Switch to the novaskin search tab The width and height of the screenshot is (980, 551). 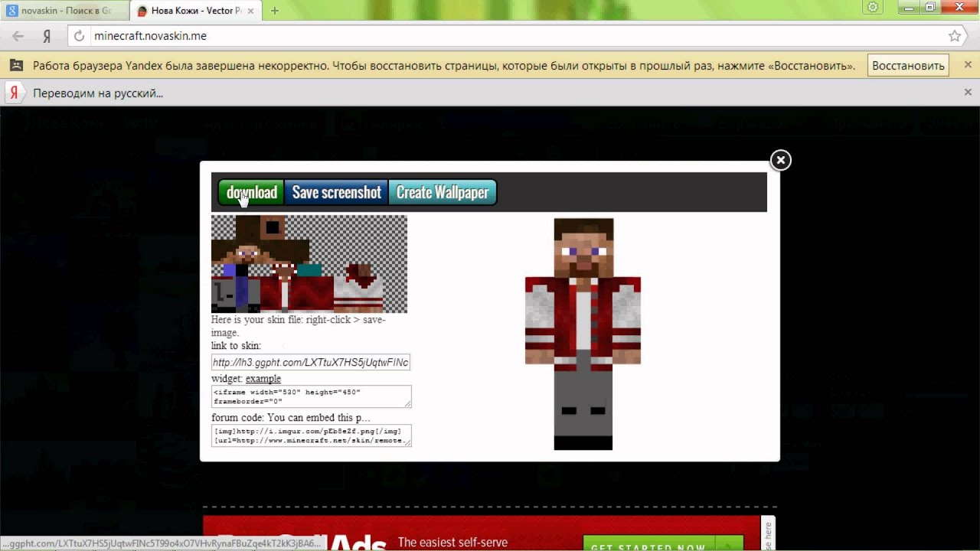coord(64,11)
